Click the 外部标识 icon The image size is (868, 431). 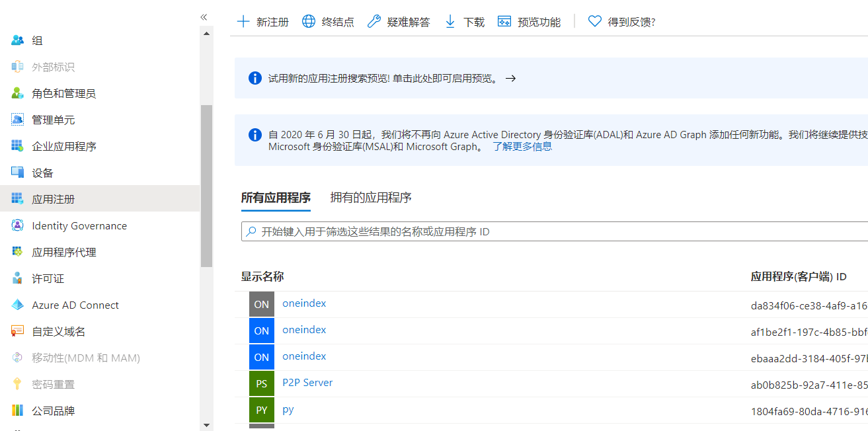click(x=18, y=67)
